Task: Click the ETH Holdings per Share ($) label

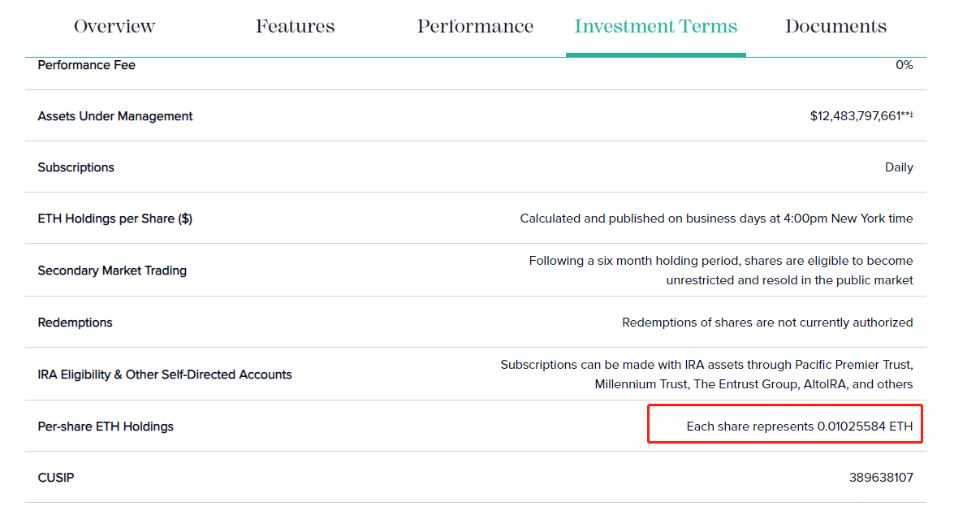Action: [x=114, y=219]
